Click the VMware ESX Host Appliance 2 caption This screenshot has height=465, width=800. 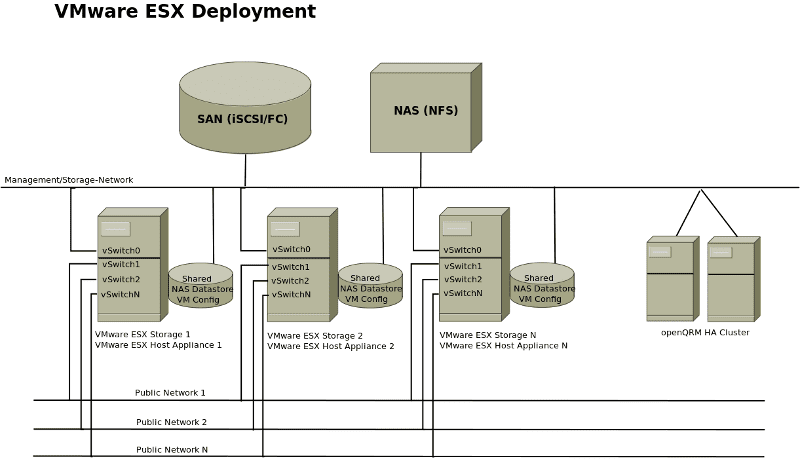[x=331, y=346]
